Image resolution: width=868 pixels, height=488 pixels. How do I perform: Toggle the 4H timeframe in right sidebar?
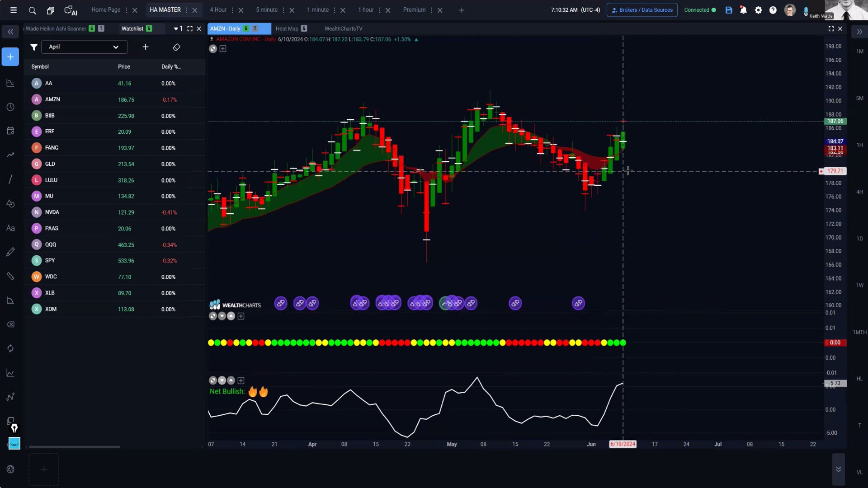pos(859,192)
